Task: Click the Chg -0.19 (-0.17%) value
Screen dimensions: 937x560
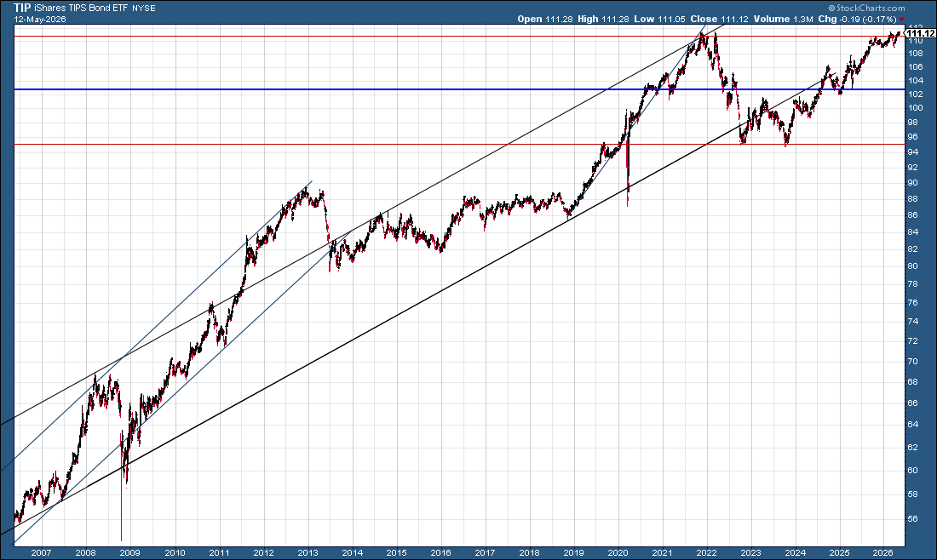Action: pyautogui.click(x=858, y=19)
